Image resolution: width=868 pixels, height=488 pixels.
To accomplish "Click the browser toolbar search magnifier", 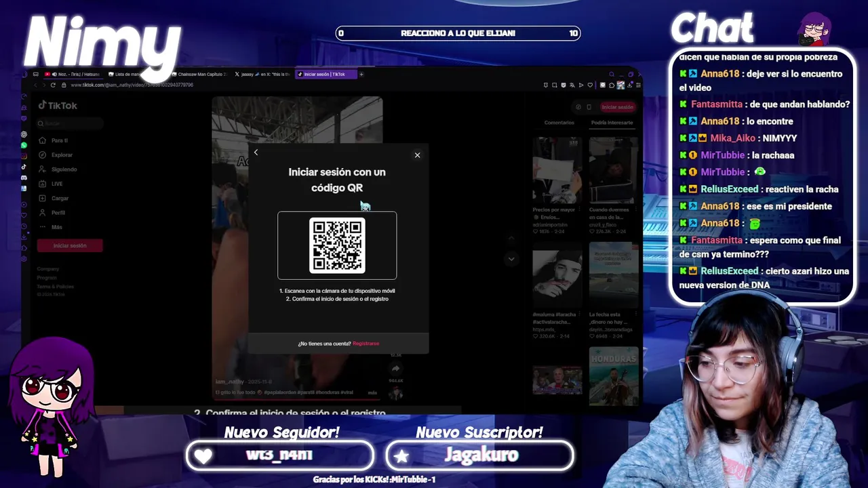I will [x=612, y=74].
